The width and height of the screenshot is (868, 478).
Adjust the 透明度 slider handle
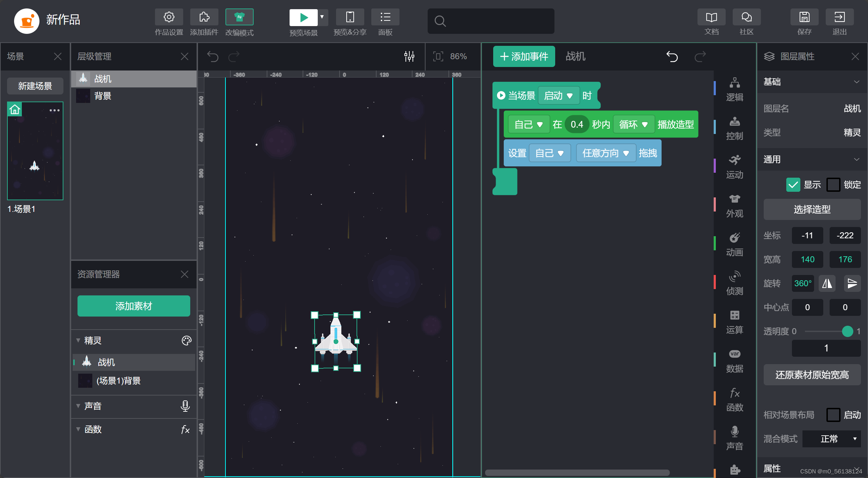pyautogui.click(x=847, y=331)
